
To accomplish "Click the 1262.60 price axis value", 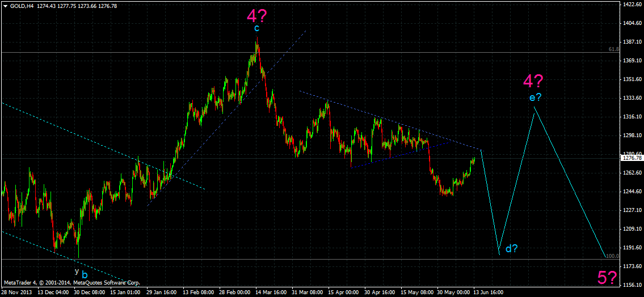I will [x=632, y=173].
